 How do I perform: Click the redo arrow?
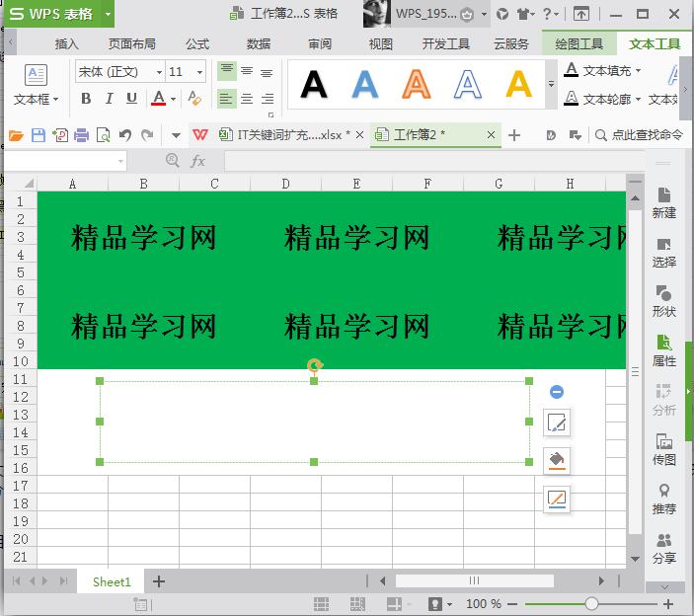click(x=147, y=135)
